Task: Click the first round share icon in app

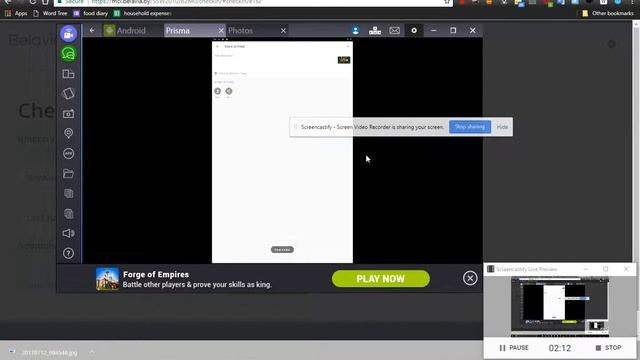Action: coord(218,91)
